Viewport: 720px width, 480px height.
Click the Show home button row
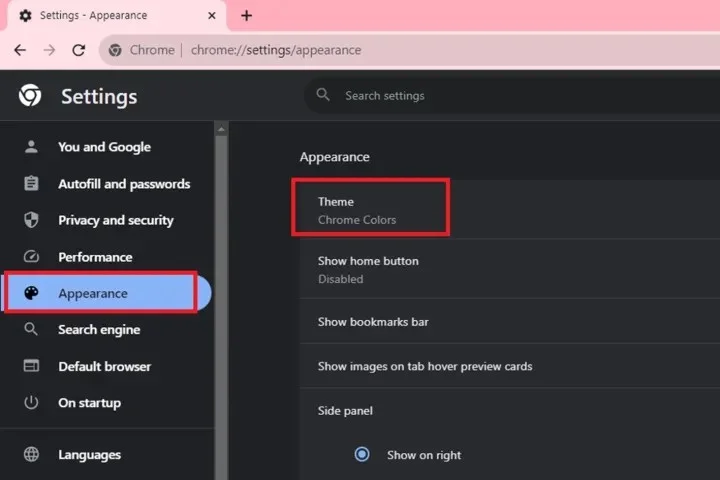[x=510, y=269]
